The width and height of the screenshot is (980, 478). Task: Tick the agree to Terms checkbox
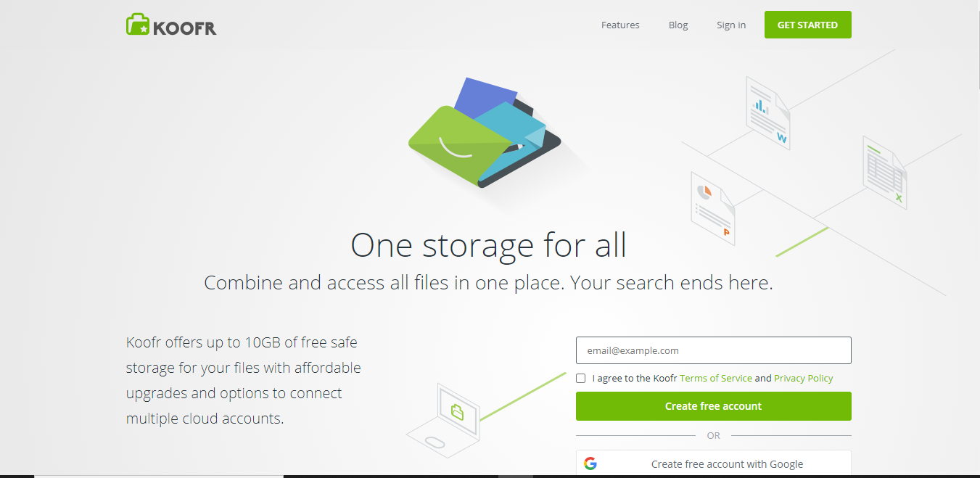click(x=580, y=378)
